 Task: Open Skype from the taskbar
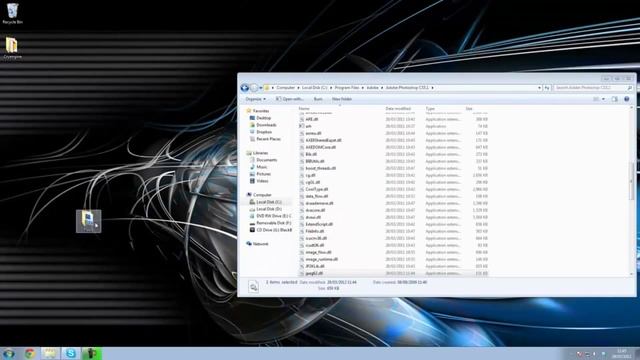(71, 353)
